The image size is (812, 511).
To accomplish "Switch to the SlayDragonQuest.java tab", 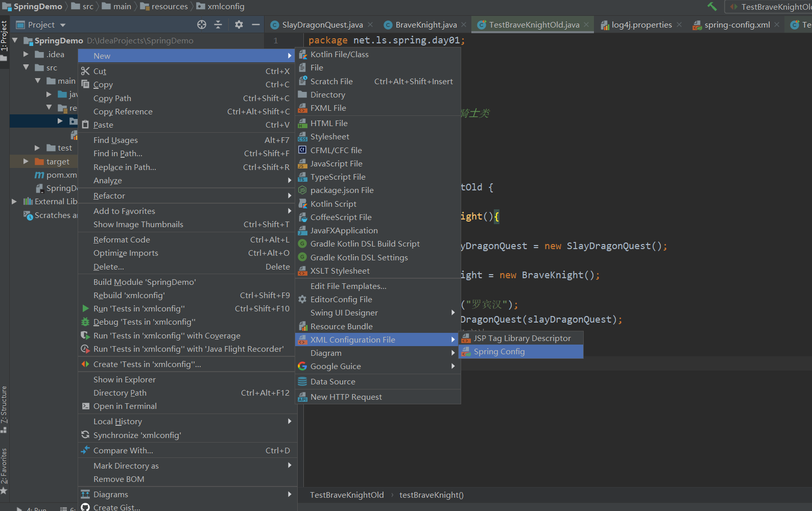I will (x=322, y=25).
